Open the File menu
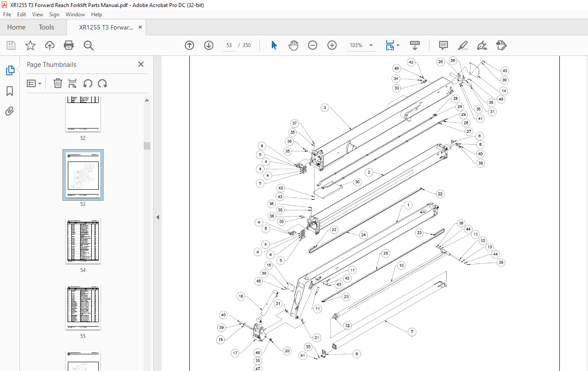This screenshot has height=371, width=588. [7, 15]
